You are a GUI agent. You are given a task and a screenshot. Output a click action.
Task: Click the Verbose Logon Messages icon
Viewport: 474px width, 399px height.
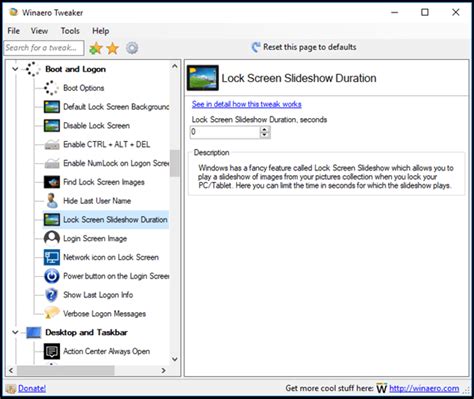click(x=51, y=313)
